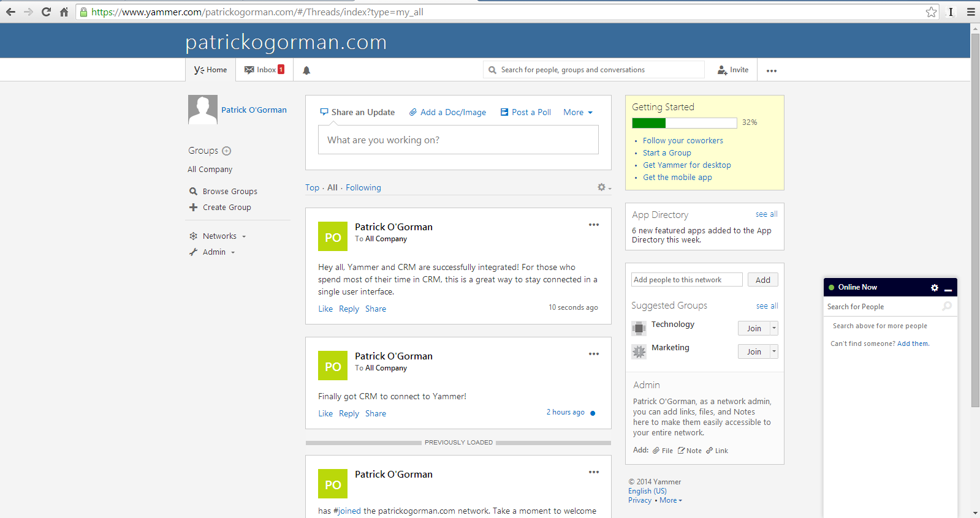Add a File to the network
Viewport: 980px width, 518px height.
(x=663, y=451)
